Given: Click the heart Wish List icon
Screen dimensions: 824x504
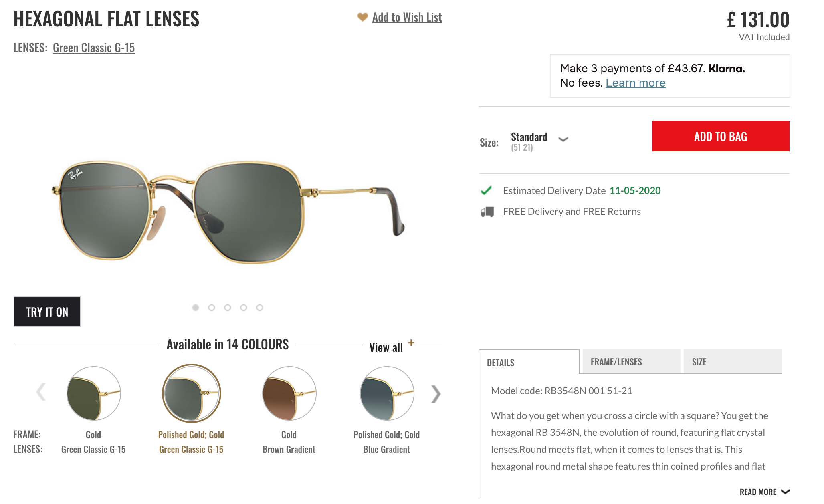Looking at the screenshot, I should pyautogui.click(x=362, y=17).
